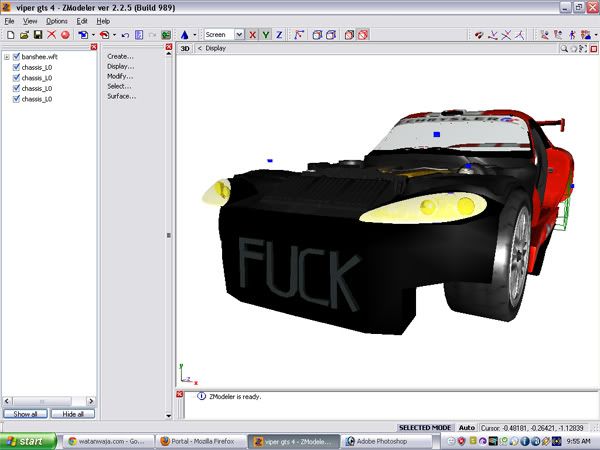
Task: Close the message log panel
Action: pyautogui.click(x=179, y=394)
